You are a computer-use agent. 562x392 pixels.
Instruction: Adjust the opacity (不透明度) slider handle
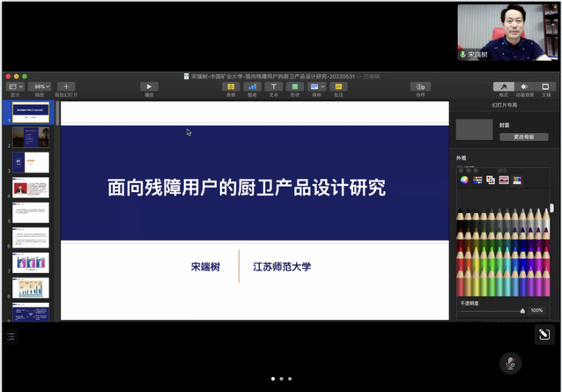click(x=522, y=311)
